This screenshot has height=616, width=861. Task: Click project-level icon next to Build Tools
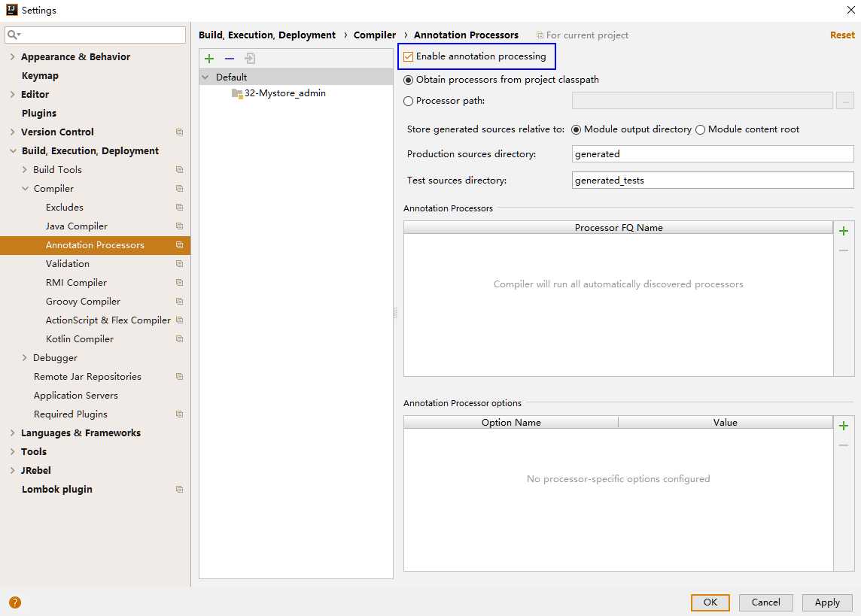pyautogui.click(x=179, y=170)
